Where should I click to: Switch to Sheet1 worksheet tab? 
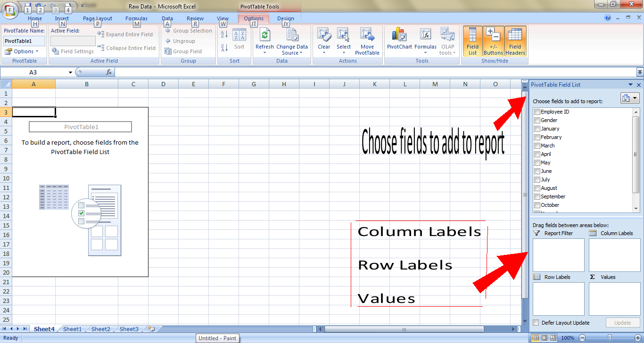[x=73, y=329]
